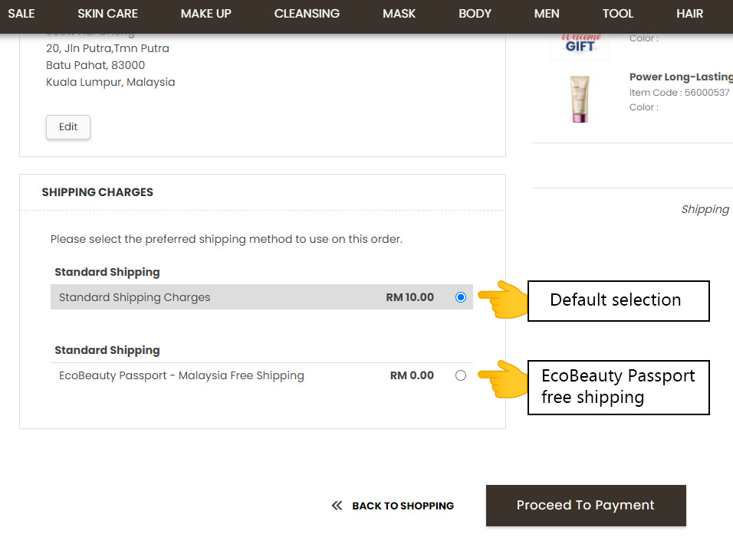
Task: Open the MAKE UP category
Action: tap(205, 13)
